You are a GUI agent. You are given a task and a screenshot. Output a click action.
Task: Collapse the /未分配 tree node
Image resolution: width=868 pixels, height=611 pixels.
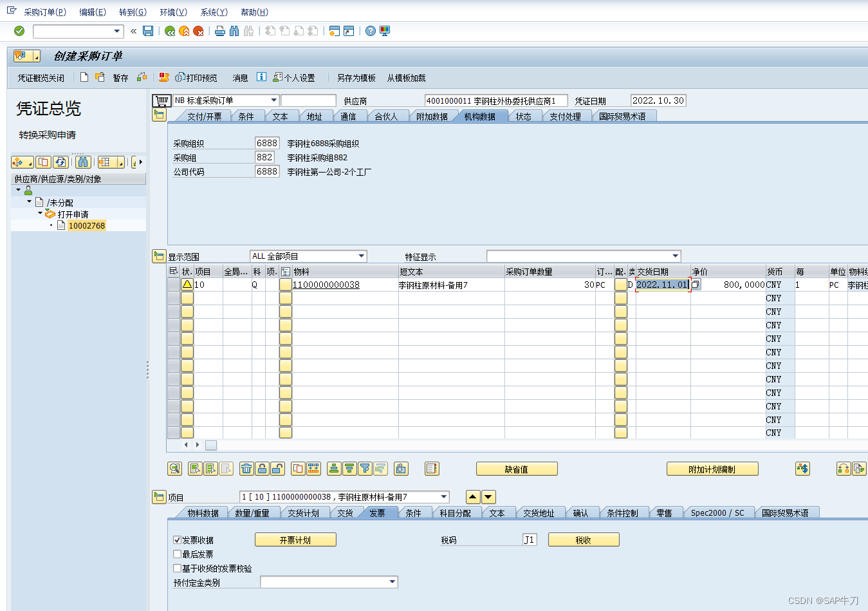(x=29, y=202)
